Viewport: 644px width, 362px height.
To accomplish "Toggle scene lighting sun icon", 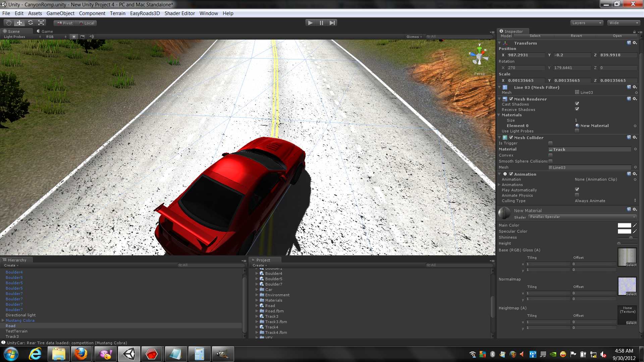I will (x=74, y=37).
